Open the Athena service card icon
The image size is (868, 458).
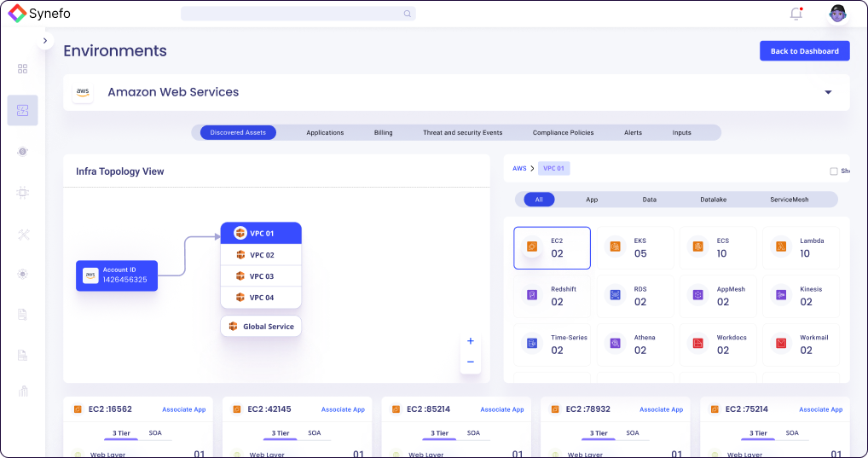click(615, 344)
